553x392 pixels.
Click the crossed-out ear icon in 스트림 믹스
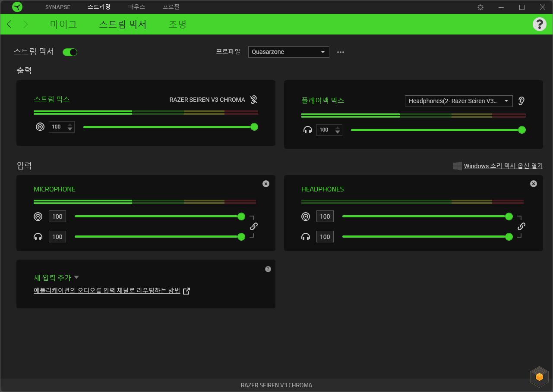(x=254, y=100)
